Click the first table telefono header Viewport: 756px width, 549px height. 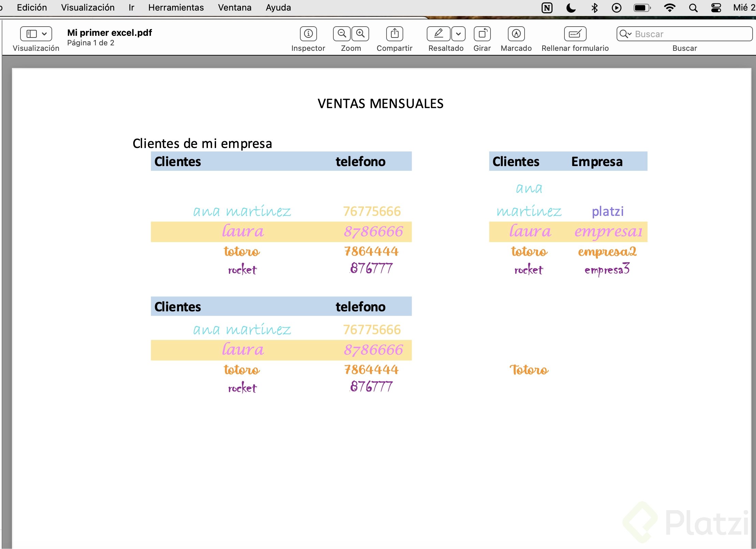pyautogui.click(x=361, y=162)
